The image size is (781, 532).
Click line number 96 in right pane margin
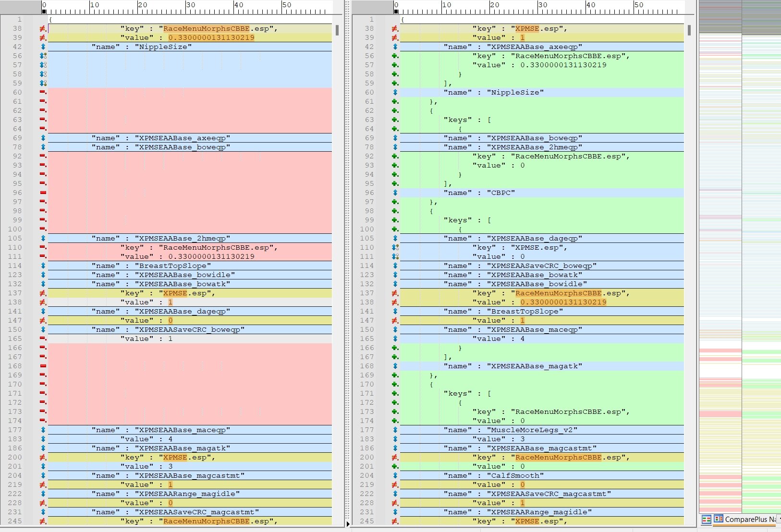click(369, 193)
